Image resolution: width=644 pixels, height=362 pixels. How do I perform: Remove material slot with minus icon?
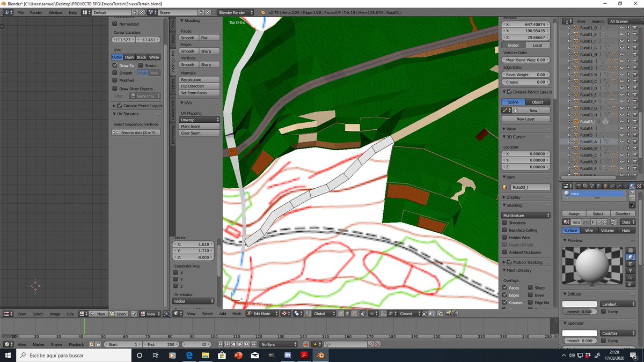coord(632,198)
